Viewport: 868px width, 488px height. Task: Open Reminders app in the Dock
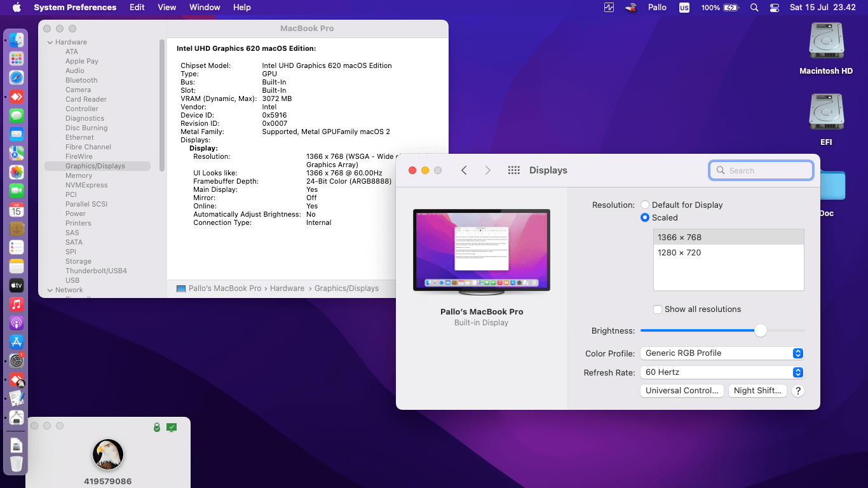tap(17, 248)
